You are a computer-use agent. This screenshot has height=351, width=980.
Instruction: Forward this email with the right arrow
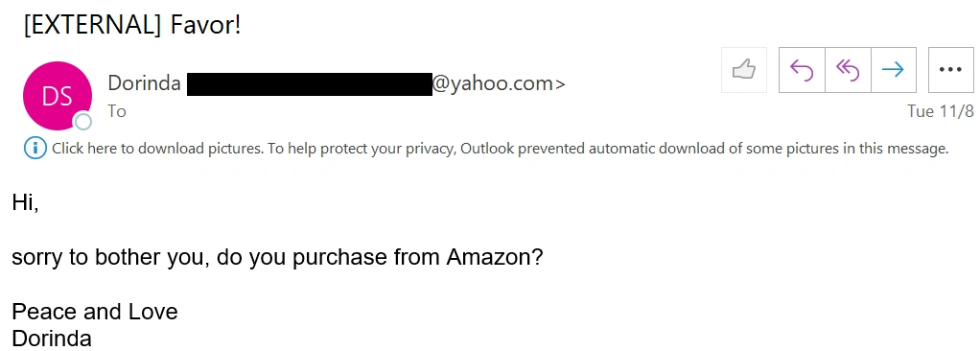click(x=893, y=69)
